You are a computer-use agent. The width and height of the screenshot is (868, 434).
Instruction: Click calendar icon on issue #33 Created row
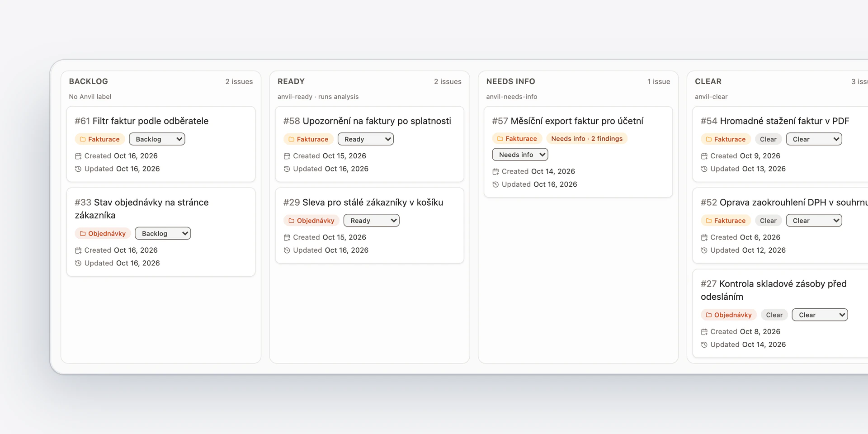pos(78,250)
